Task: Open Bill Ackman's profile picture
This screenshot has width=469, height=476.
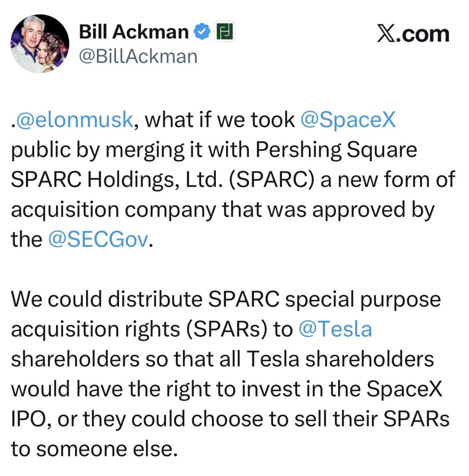Action: tap(40, 43)
